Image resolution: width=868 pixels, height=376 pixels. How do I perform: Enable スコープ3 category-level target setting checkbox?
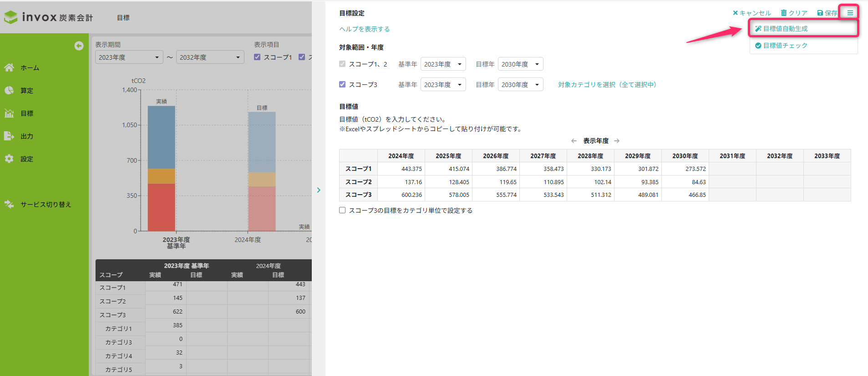(342, 210)
